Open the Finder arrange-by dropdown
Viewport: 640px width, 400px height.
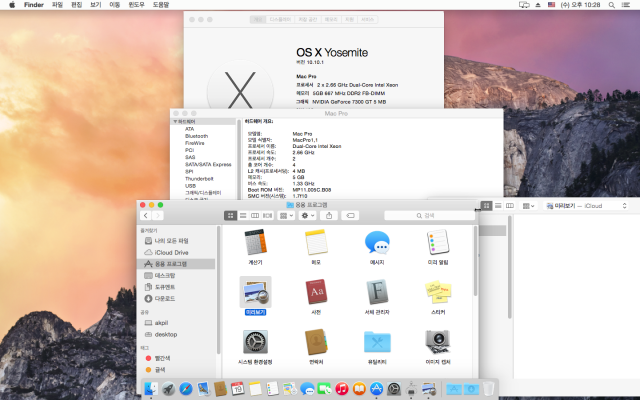[x=286, y=216]
